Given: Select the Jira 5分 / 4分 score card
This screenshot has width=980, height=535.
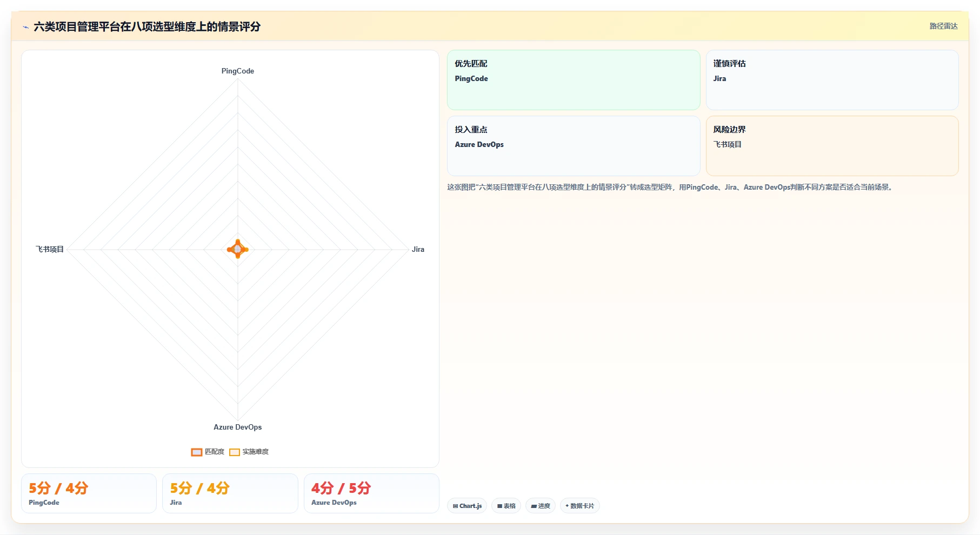Looking at the screenshot, I should point(230,493).
